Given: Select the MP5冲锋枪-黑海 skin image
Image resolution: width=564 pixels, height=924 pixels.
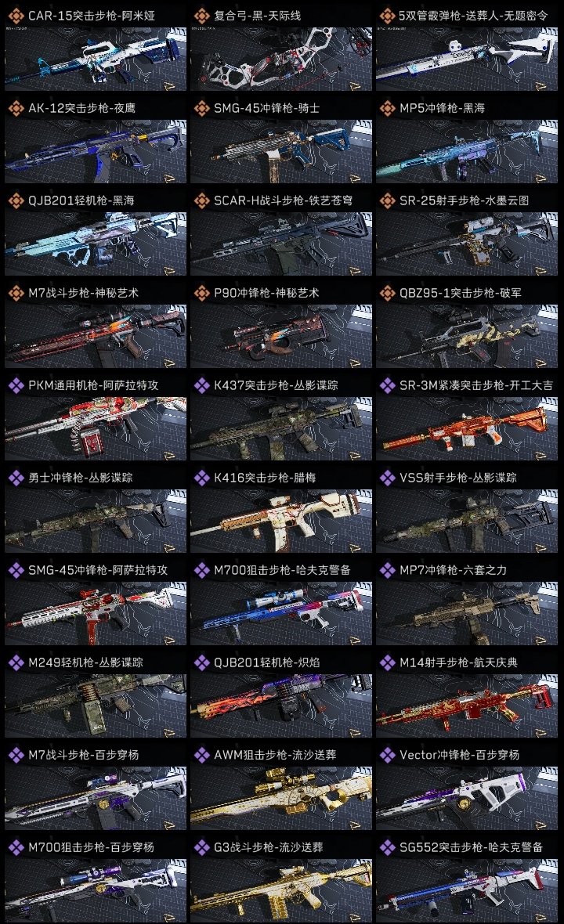Looking at the screenshot, I should (467, 151).
